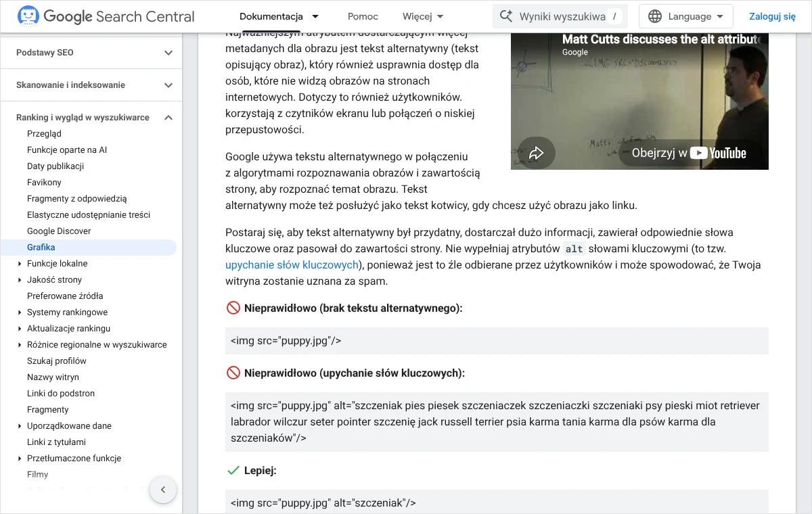Open Daty publikacji page

pos(55,166)
